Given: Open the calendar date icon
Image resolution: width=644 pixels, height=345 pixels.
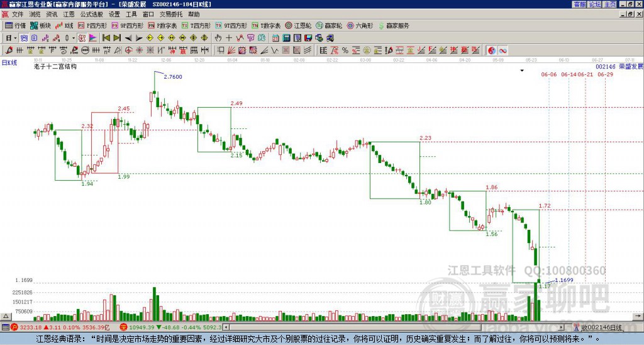Looking at the screenshot, I should 275,38.
